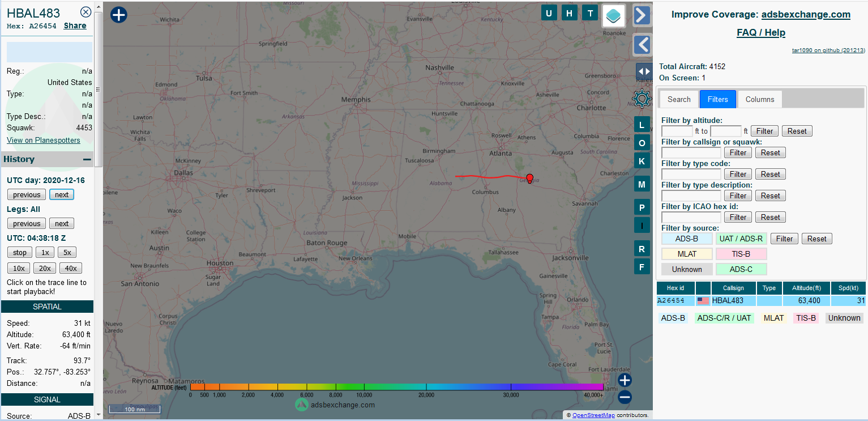Collapse the History section
The image size is (868, 421).
pos(87,159)
